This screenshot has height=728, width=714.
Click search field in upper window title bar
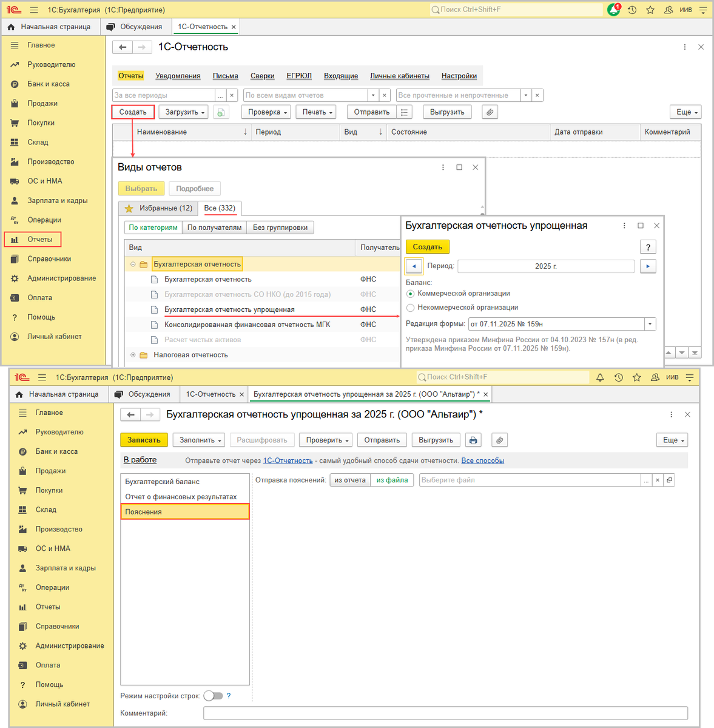tap(516, 10)
